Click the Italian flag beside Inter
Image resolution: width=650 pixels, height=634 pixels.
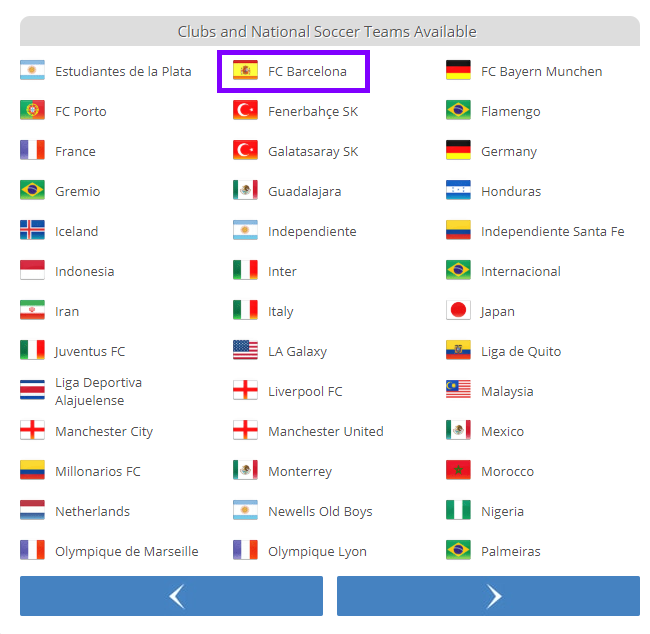[245, 270]
